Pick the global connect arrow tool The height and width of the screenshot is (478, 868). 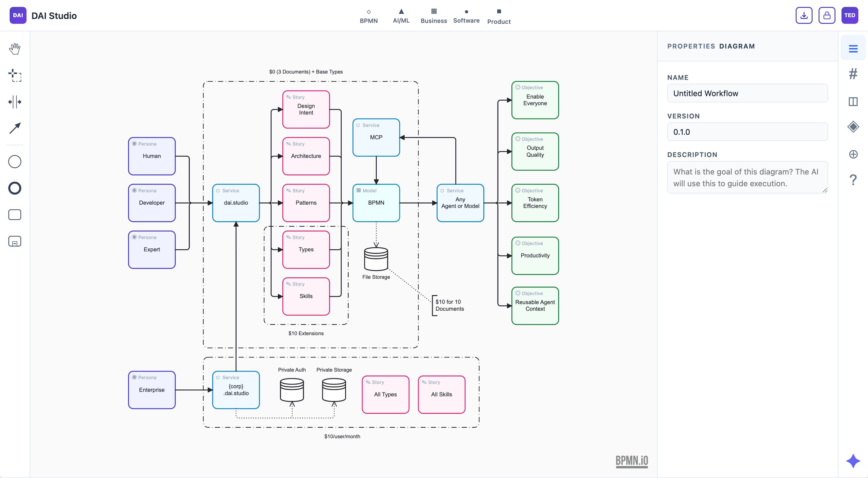click(14, 128)
